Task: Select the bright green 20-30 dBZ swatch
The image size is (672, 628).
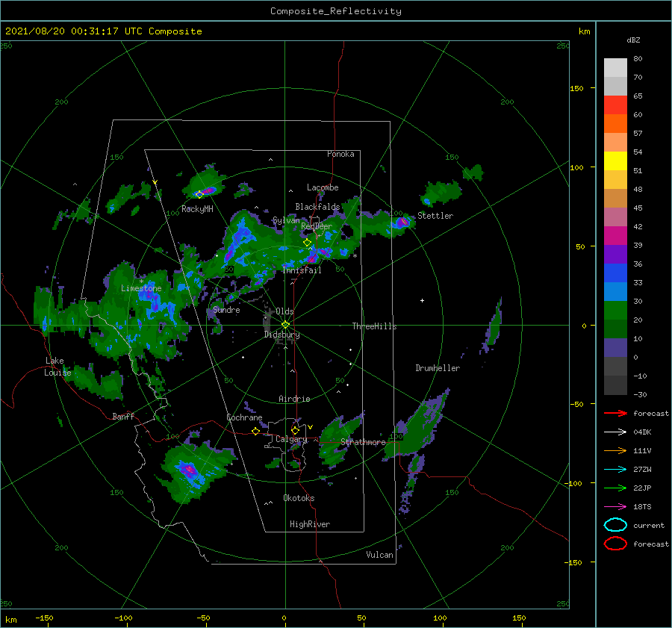Action: coord(615,311)
